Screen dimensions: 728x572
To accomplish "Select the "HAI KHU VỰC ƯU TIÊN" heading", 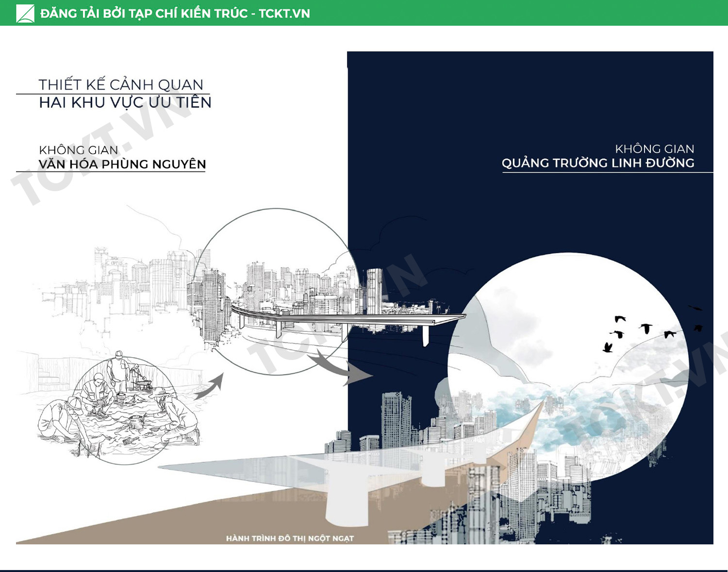I will [x=125, y=102].
